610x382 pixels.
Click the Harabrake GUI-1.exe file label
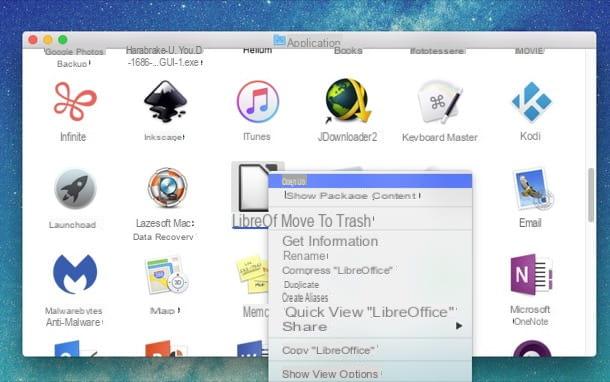(x=165, y=56)
